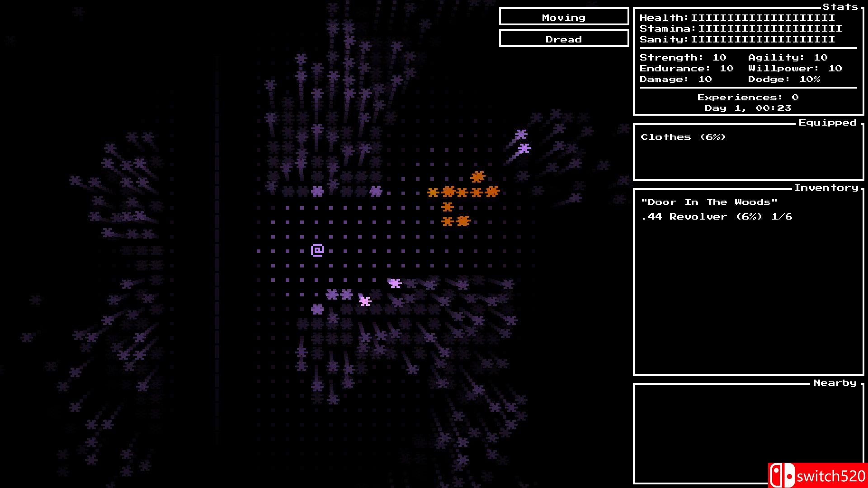Click the switch520 watermark text
The height and width of the screenshot is (488, 868).
click(x=831, y=476)
